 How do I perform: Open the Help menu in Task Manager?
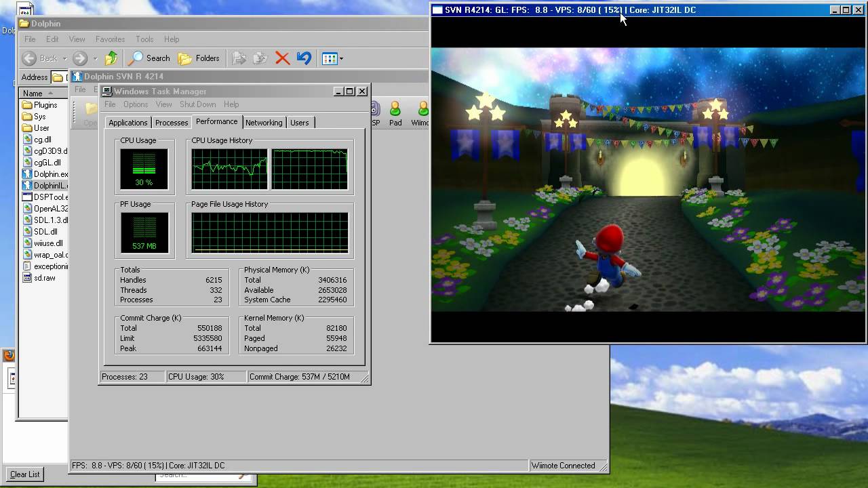pos(231,104)
